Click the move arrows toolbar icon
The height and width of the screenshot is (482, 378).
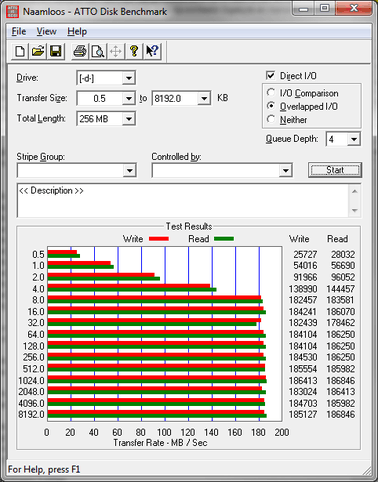click(116, 51)
